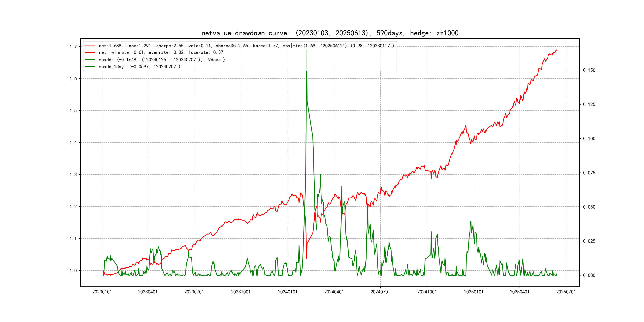Click x-axis label 20241001

(x=427, y=292)
